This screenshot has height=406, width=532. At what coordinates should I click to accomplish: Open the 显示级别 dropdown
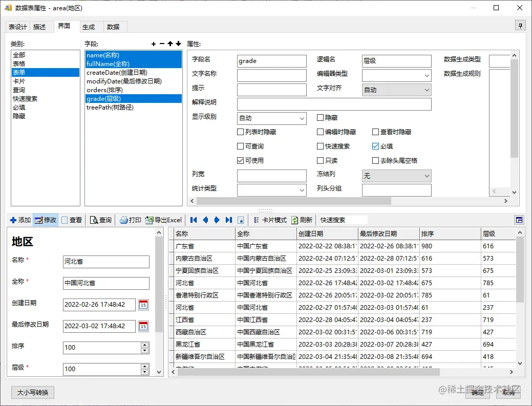click(x=272, y=118)
